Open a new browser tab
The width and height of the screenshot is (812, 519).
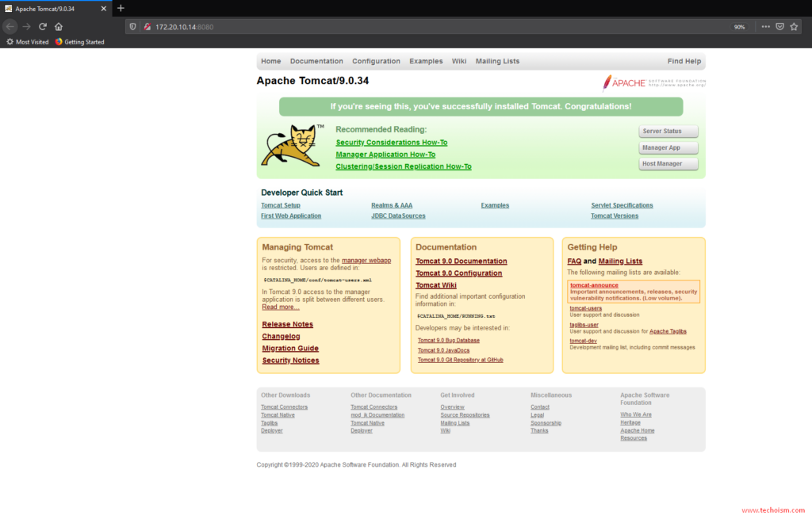point(121,8)
